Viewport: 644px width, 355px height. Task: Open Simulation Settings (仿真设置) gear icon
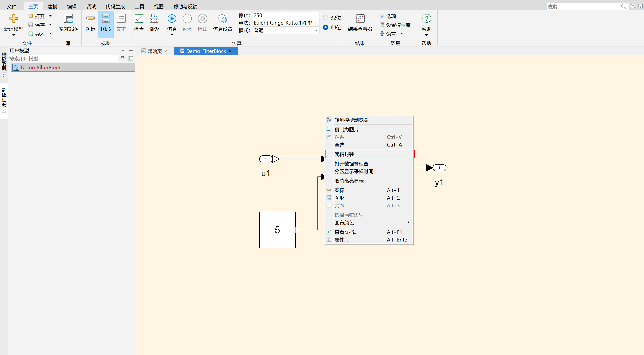222,19
